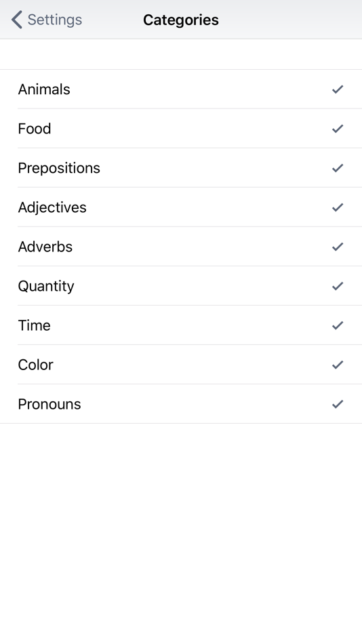The width and height of the screenshot is (362, 644).
Task: Toggle the Adverbs checkmark icon
Action: 338,247
